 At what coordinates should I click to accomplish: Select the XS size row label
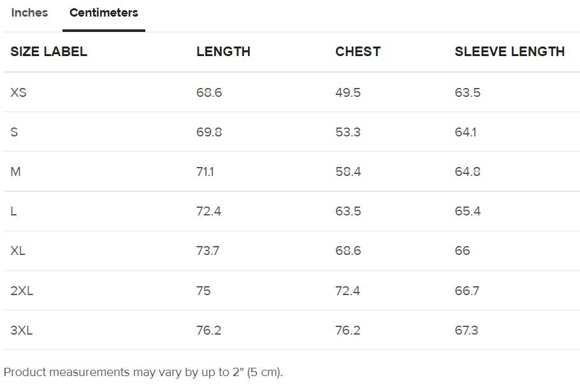point(18,92)
